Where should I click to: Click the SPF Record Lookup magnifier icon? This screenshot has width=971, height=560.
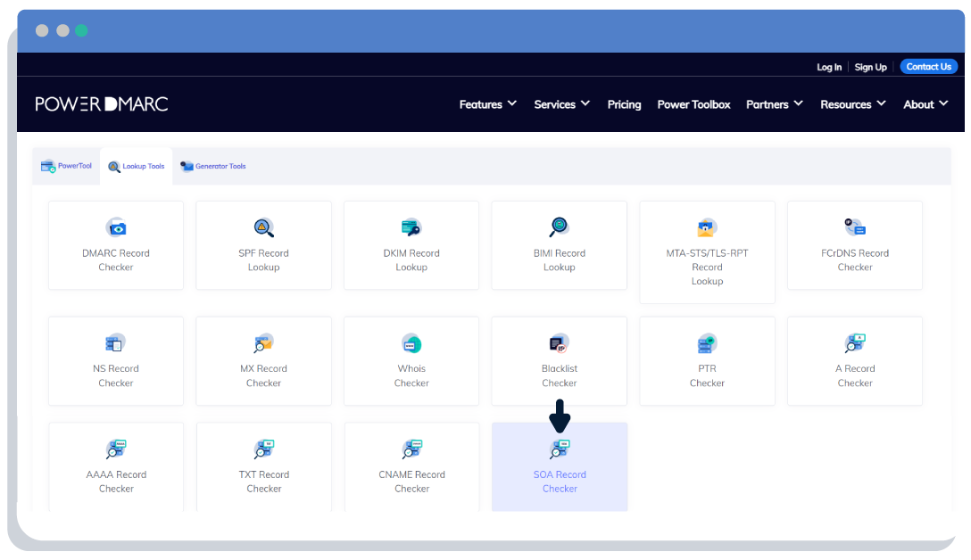point(264,227)
